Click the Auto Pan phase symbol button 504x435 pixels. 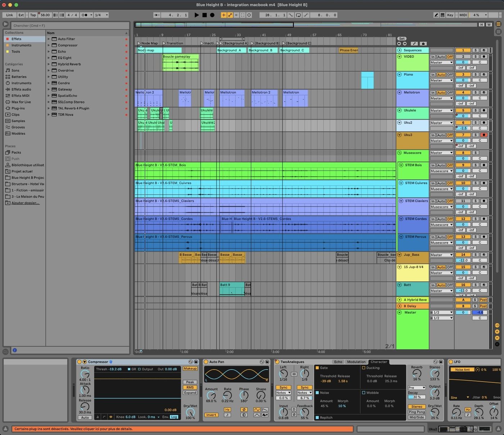click(244, 409)
